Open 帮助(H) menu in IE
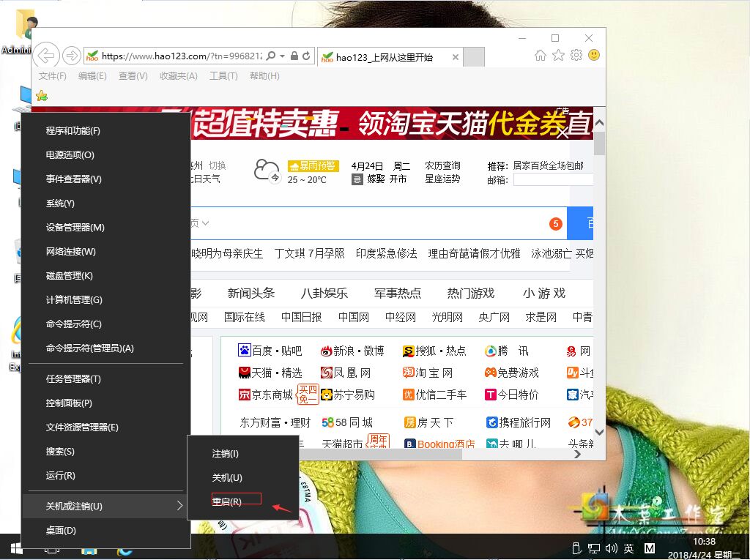Viewport: 750px width, 560px height. coord(264,75)
